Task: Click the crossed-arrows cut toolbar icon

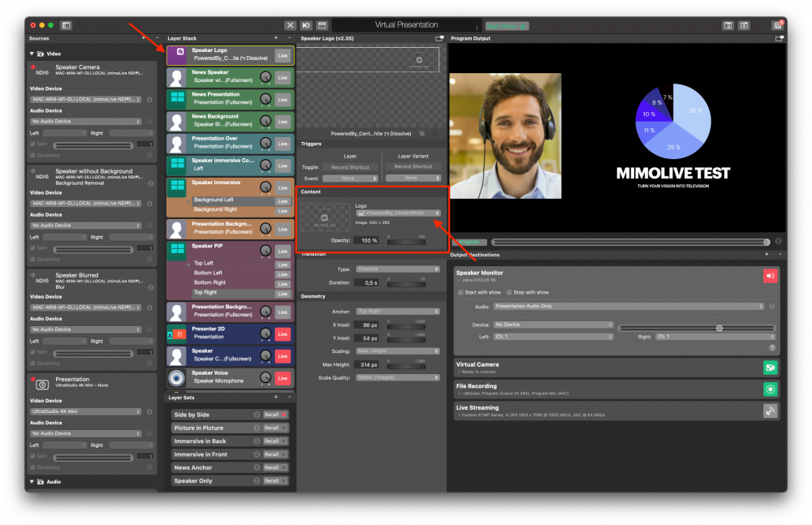Action: click(x=290, y=25)
